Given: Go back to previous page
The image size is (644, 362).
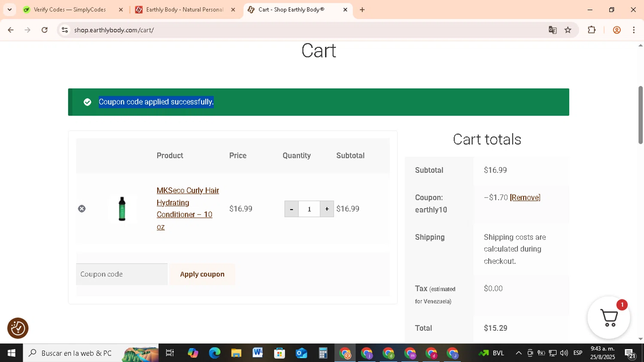Looking at the screenshot, I should point(11,30).
